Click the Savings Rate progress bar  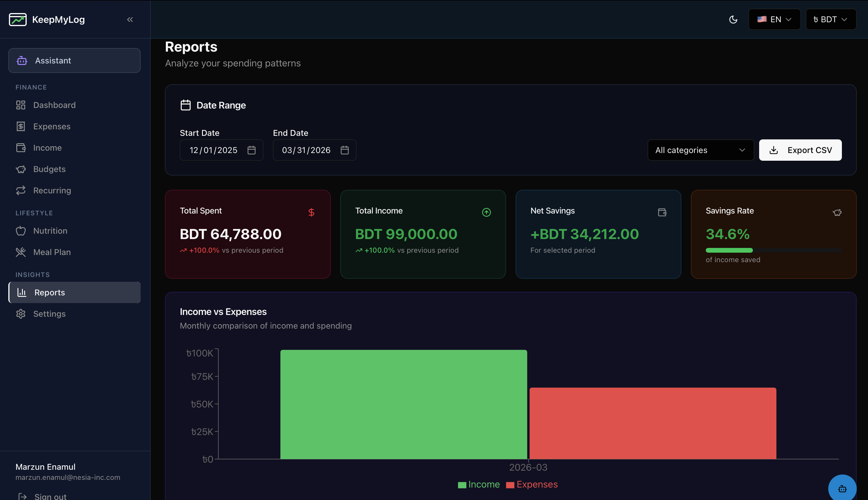pos(773,250)
